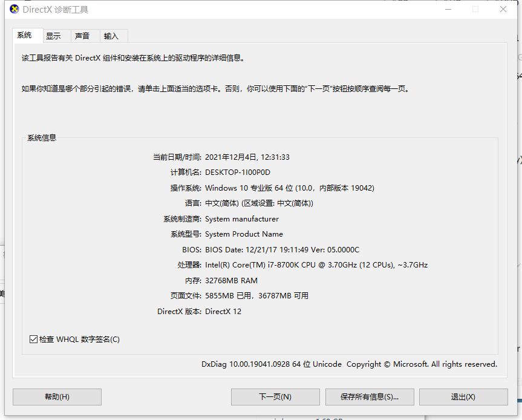Click DirectX 12 version value
Screen dimensions: 522x420
point(223,312)
